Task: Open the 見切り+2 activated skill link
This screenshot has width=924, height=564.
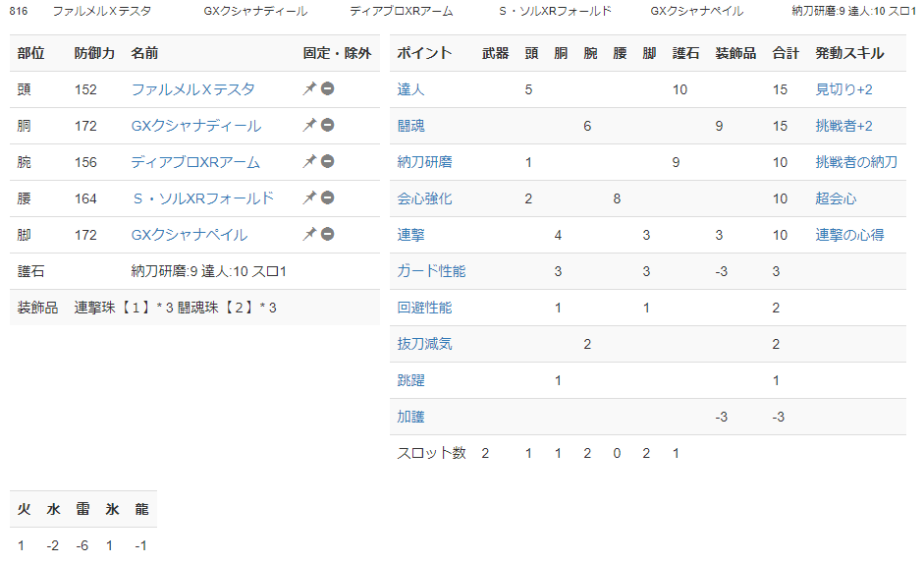Action: coord(843,89)
